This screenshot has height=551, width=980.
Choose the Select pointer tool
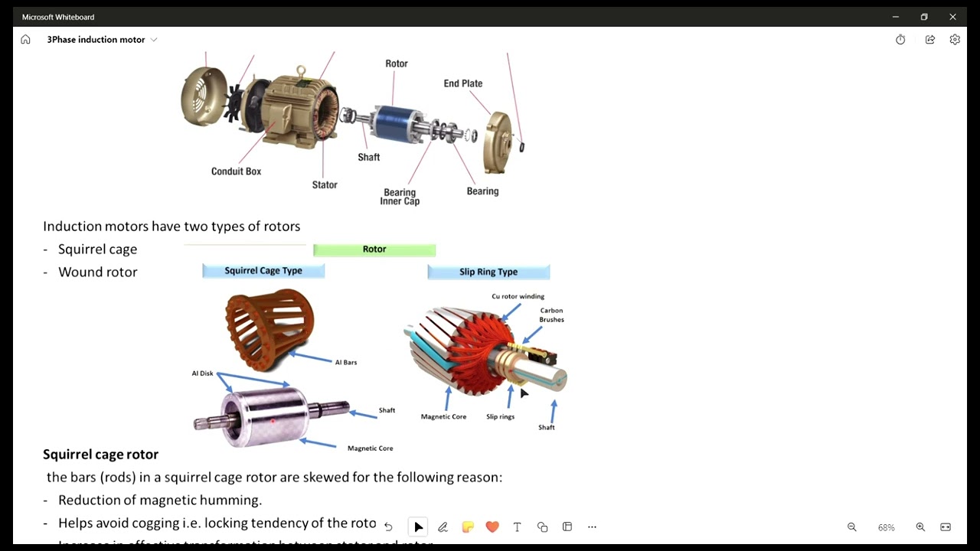click(418, 527)
